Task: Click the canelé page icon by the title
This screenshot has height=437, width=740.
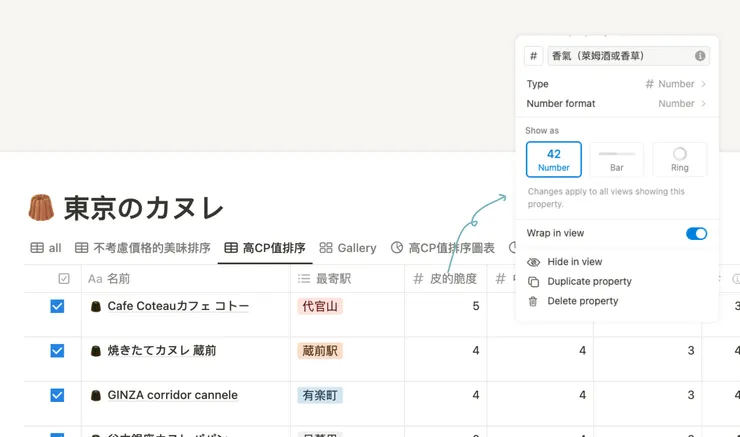Action: (41, 208)
